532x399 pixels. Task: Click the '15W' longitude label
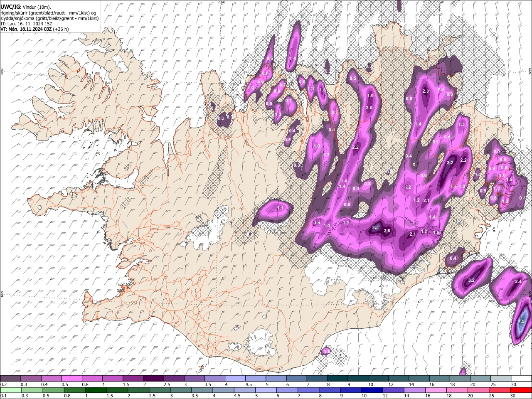pos(441,2)
